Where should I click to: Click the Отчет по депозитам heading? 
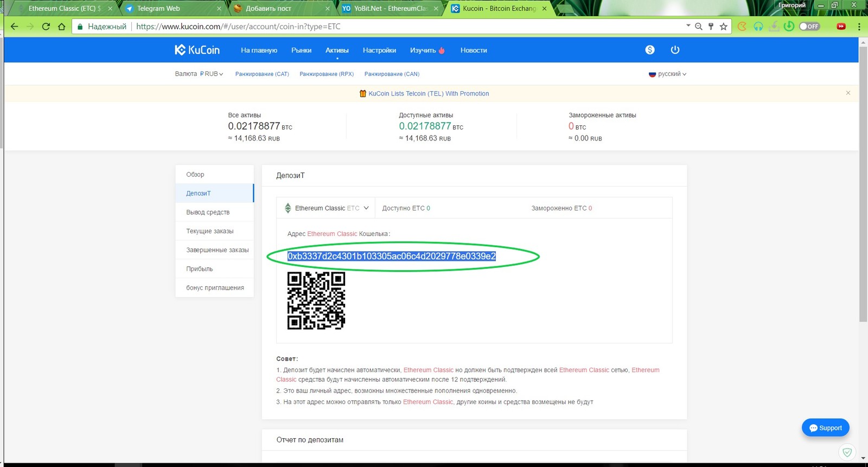(310, 439)
